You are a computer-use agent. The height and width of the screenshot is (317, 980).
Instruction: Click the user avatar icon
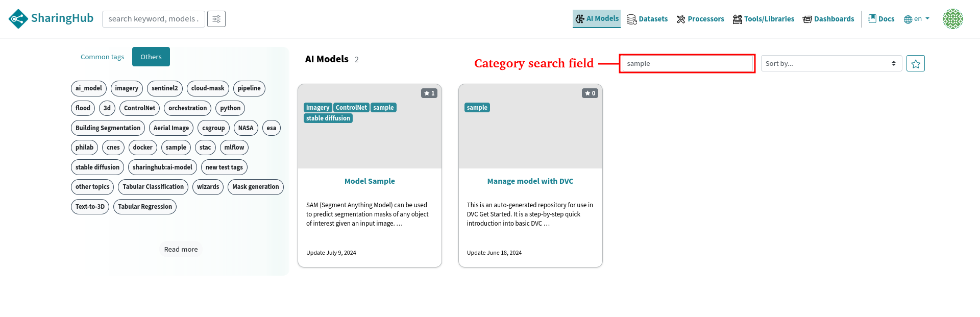click(952, 19)
